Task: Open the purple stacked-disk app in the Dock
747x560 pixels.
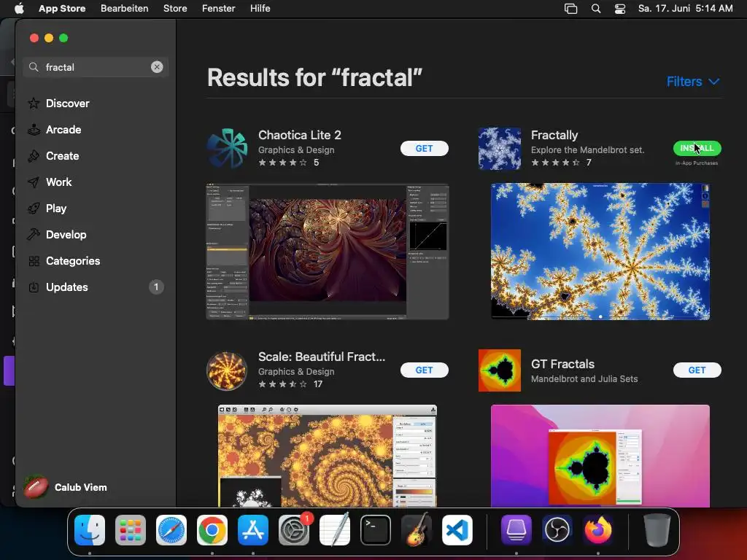Action: point(516,530)
